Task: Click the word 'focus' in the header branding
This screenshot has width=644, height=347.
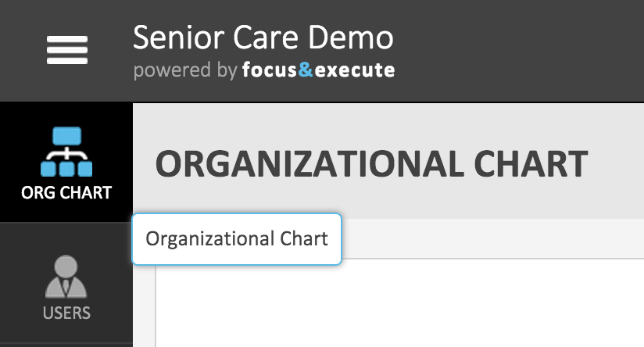Action: click(270, 71)
